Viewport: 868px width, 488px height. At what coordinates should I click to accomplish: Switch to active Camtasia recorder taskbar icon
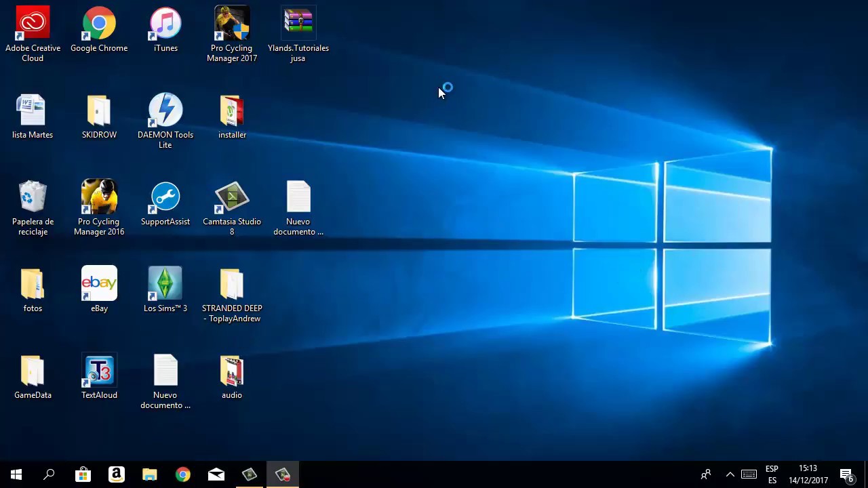283,474
